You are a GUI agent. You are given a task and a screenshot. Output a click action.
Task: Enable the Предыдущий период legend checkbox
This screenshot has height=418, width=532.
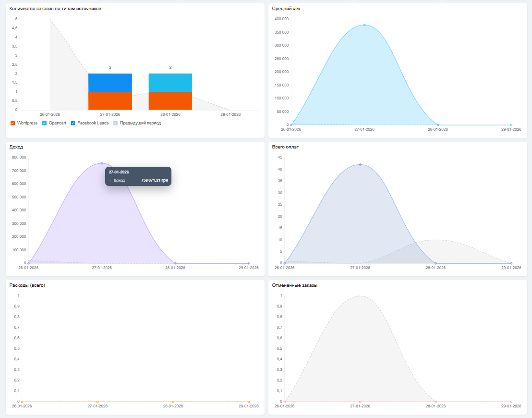tap(115, 123)
